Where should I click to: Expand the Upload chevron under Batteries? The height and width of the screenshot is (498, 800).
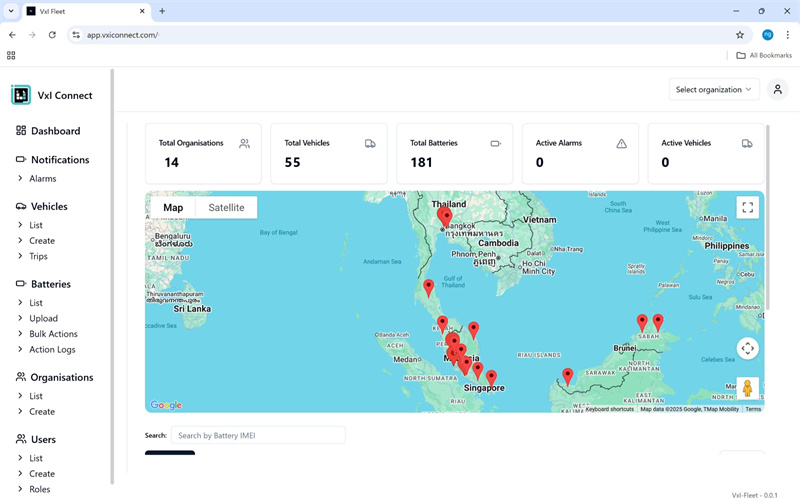(20, 318)
